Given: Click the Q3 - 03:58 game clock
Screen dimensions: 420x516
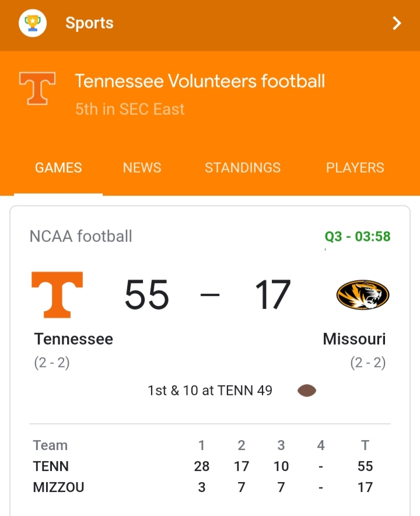Looking at the screenshot, I should click(x=358, y=237).
